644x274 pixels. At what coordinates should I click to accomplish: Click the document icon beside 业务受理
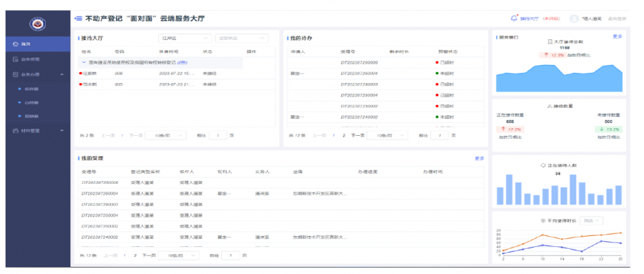pyautogui.click(x=16, y=59)
